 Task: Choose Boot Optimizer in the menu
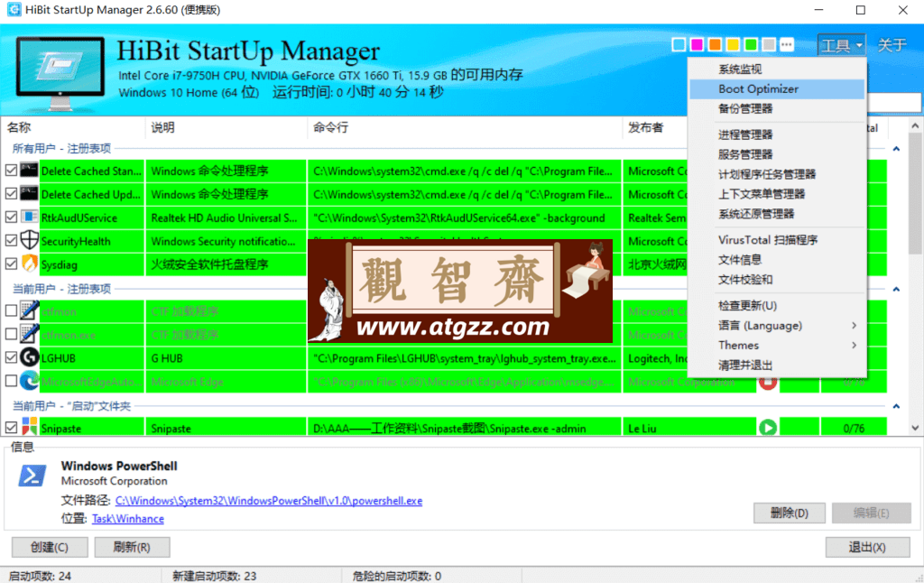(x=777, y=89)
